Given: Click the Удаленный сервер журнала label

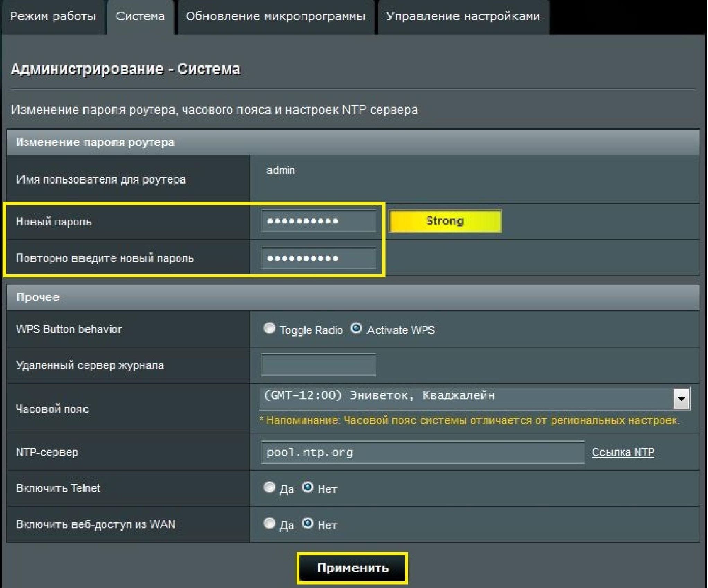Looking at the screenshot, I should point(90,365).
